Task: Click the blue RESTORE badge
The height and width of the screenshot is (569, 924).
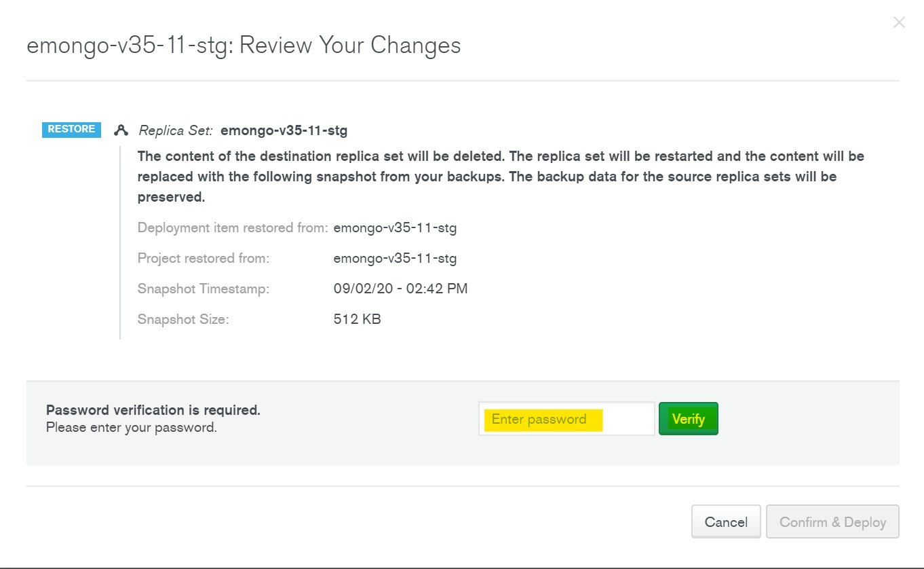Action: pyautogui.click(x=71, y=130)
